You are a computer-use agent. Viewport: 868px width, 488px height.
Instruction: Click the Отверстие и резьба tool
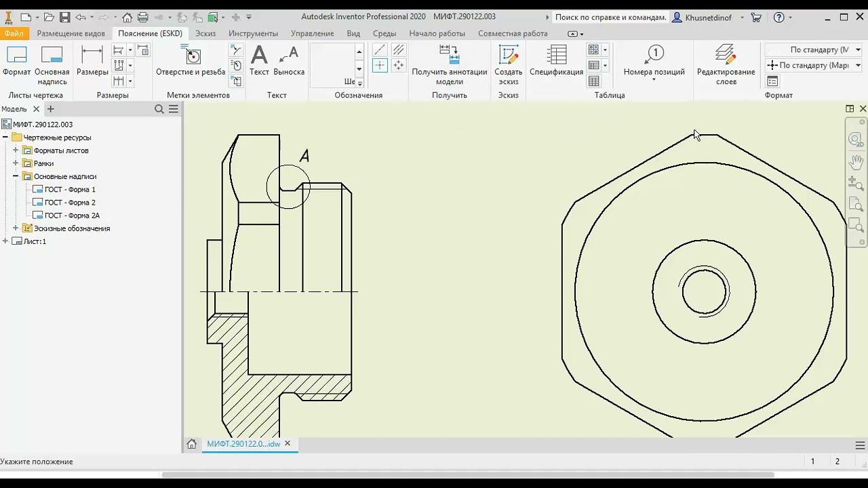tap(191, 61)
